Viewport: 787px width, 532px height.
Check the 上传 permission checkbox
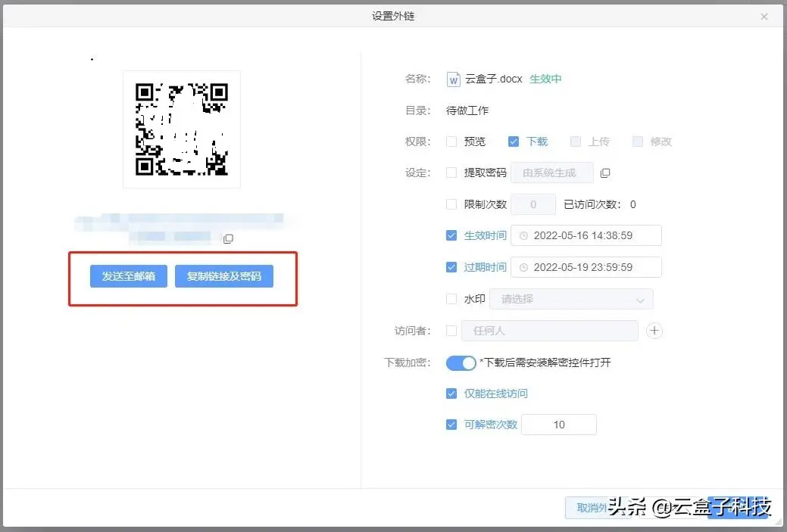click(575, 142)
